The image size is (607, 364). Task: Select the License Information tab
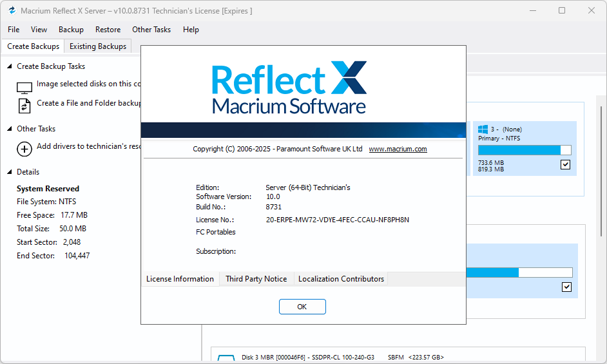pos(180,279)
